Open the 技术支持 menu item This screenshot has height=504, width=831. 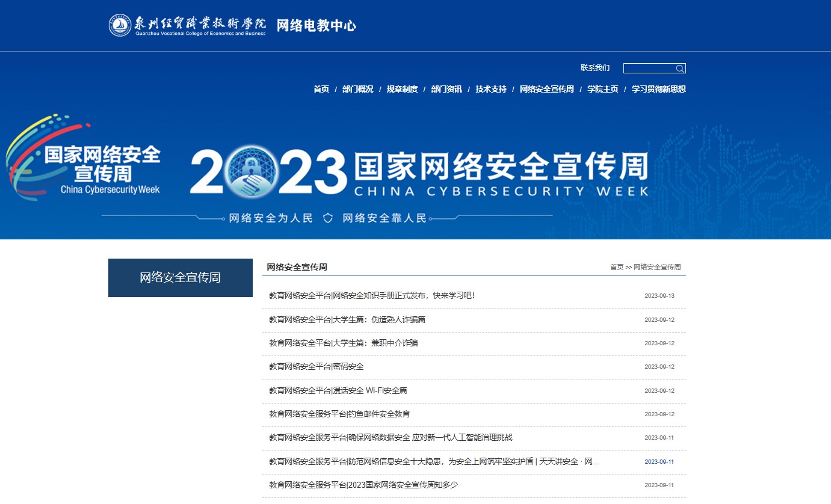[491, 89]
